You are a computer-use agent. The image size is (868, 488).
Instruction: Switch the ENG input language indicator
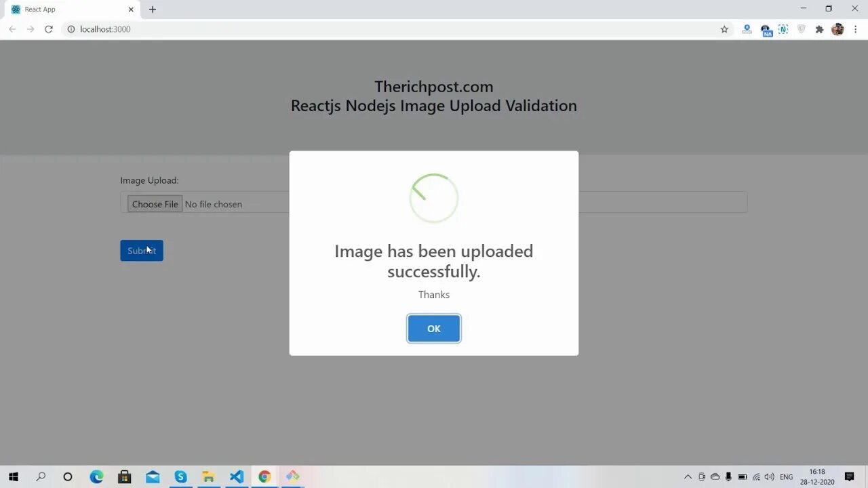tap(787, 477)
